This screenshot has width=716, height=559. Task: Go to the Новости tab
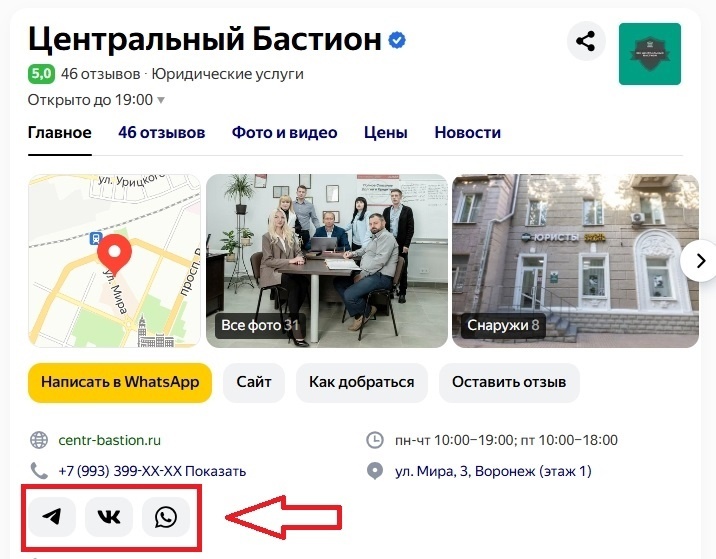pos(468,132)
